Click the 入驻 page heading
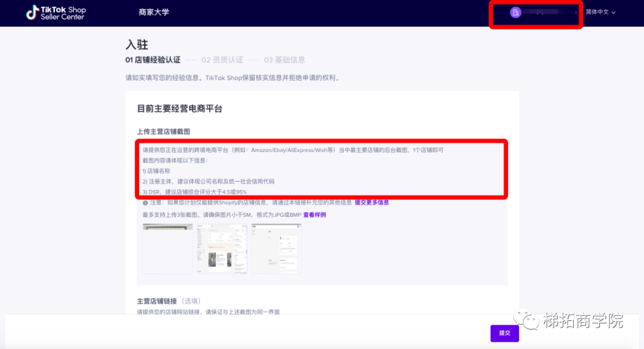 point(137,44)
